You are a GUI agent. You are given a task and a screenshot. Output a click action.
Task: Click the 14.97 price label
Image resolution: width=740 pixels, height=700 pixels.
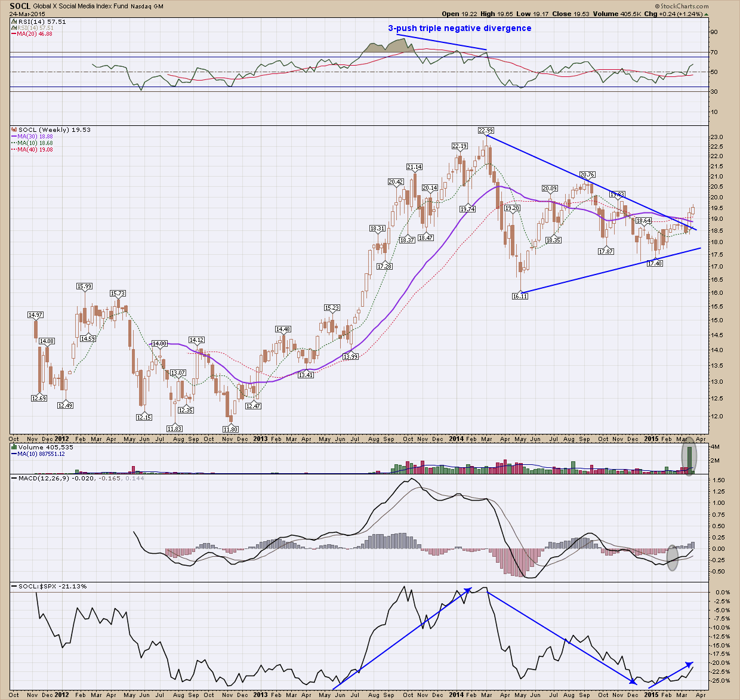(x=35, y=314)
